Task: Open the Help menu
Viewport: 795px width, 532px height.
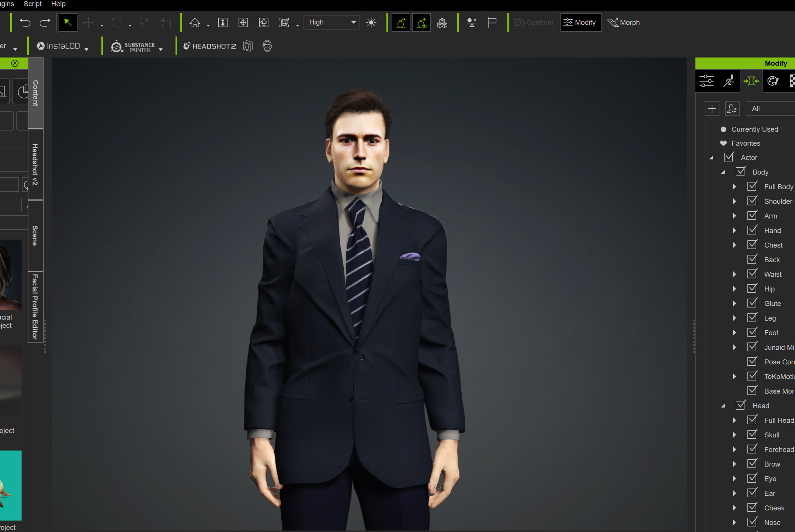Action: click(58, 4)
